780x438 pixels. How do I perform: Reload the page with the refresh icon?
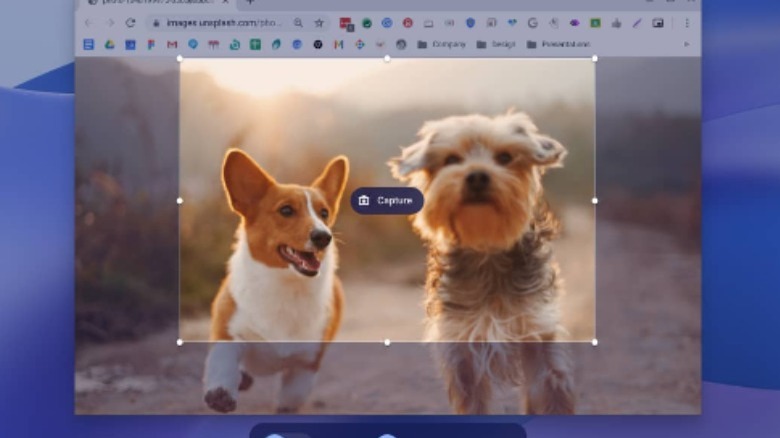(x=130, y=23)
